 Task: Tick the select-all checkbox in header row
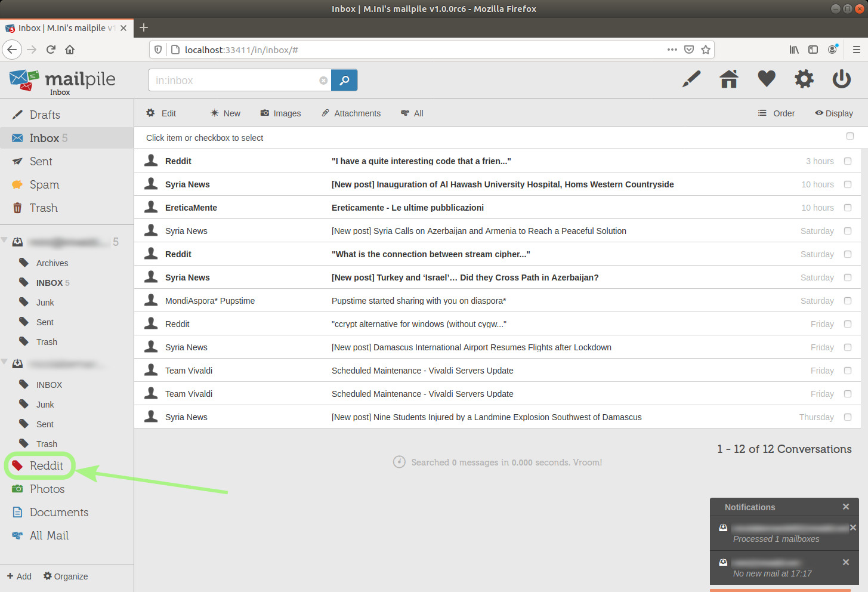(850, 136)
